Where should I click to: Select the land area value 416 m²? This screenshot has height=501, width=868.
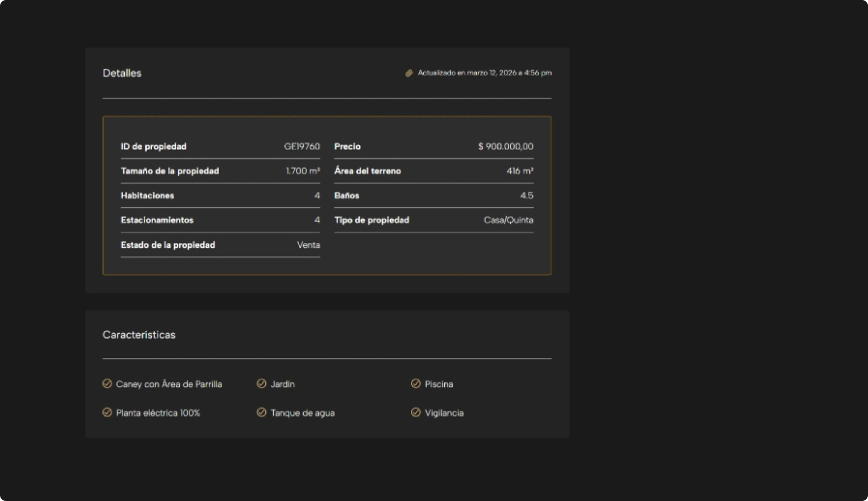coord(520,171)
